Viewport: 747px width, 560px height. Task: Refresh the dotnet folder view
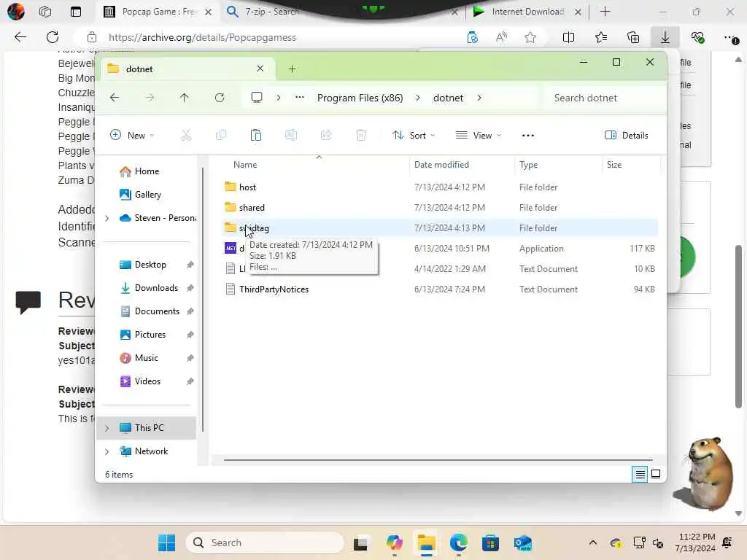(x=220, y=98)
